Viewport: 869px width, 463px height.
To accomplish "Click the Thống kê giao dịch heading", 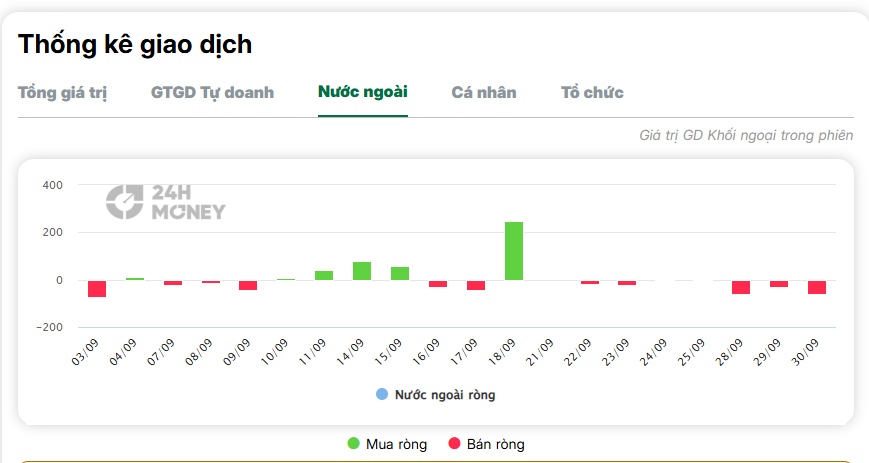I will [135, 45].
